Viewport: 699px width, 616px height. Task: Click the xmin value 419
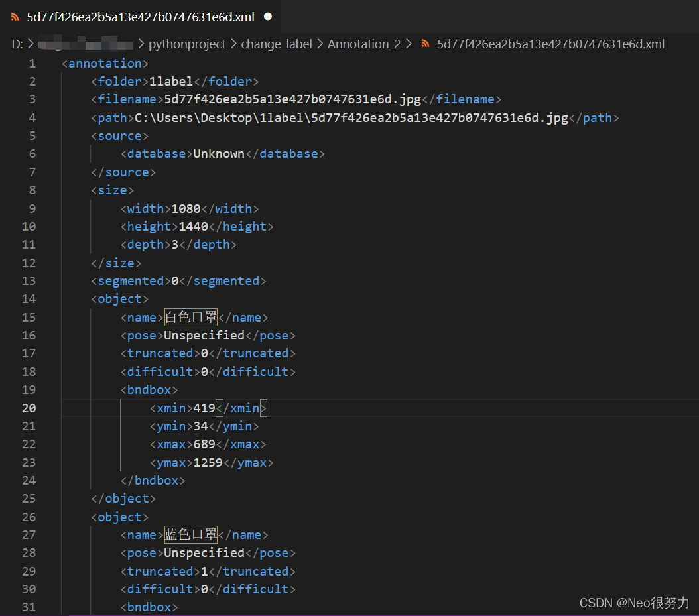204,408
